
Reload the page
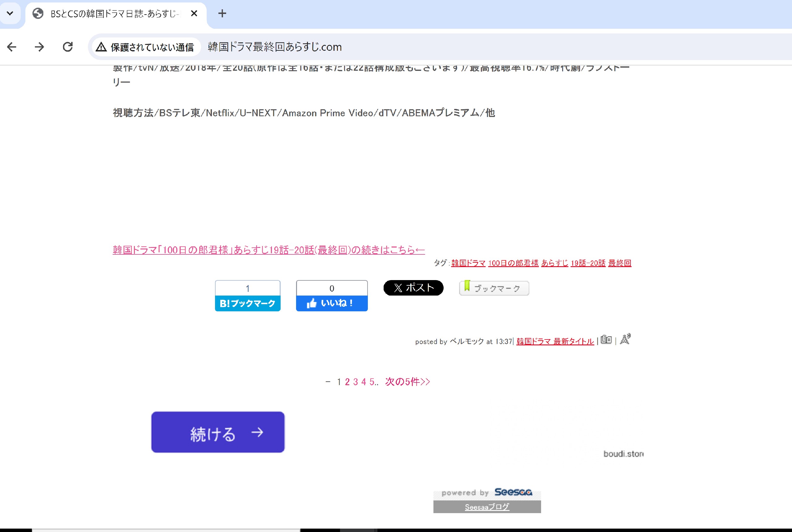click(x=68, y=47)
